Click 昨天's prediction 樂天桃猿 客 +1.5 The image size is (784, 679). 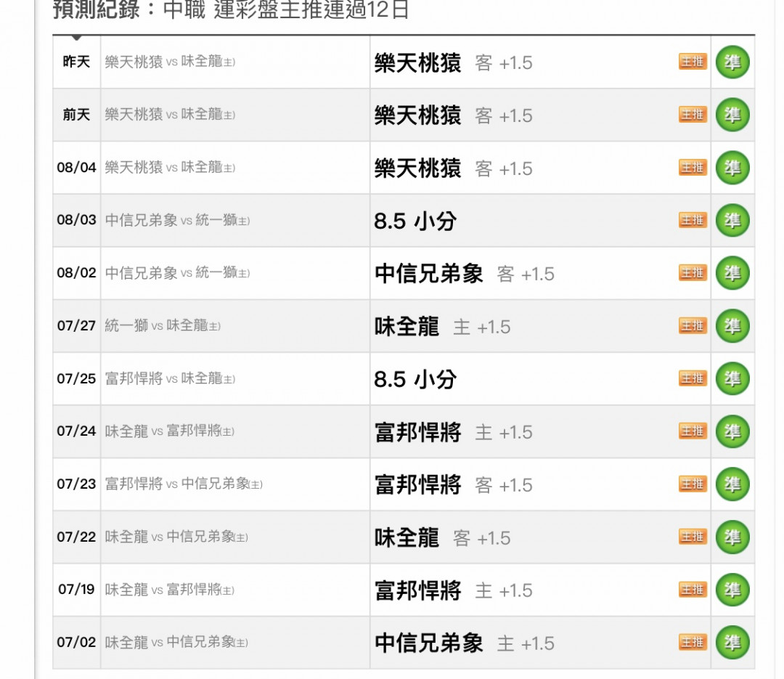click(x=454, y=63)
